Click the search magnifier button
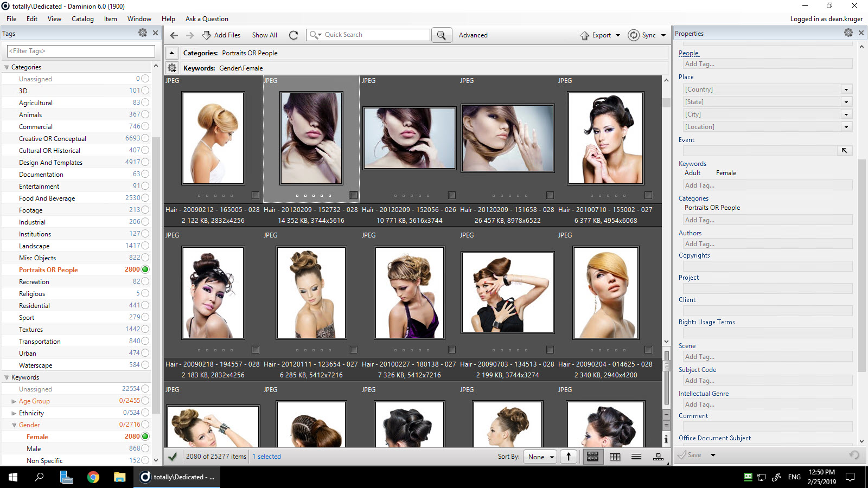Viewport: 868px width, 488px height. [x=442, y=35]
